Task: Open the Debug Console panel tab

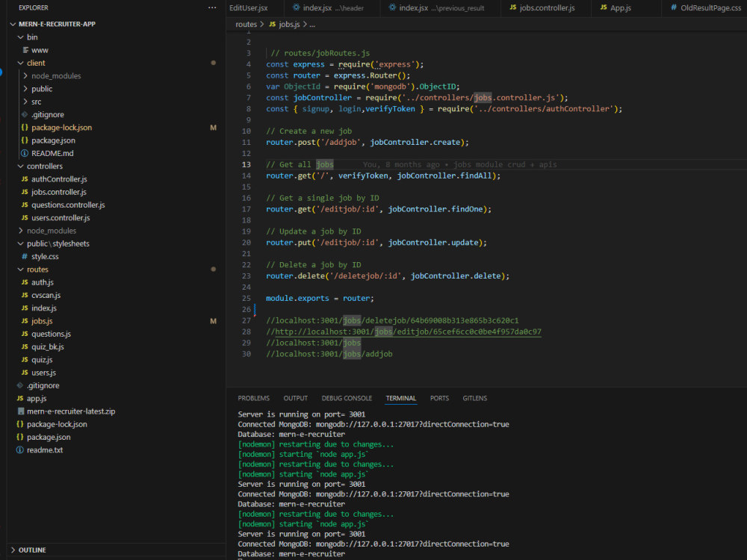Action: click(347, 398)
